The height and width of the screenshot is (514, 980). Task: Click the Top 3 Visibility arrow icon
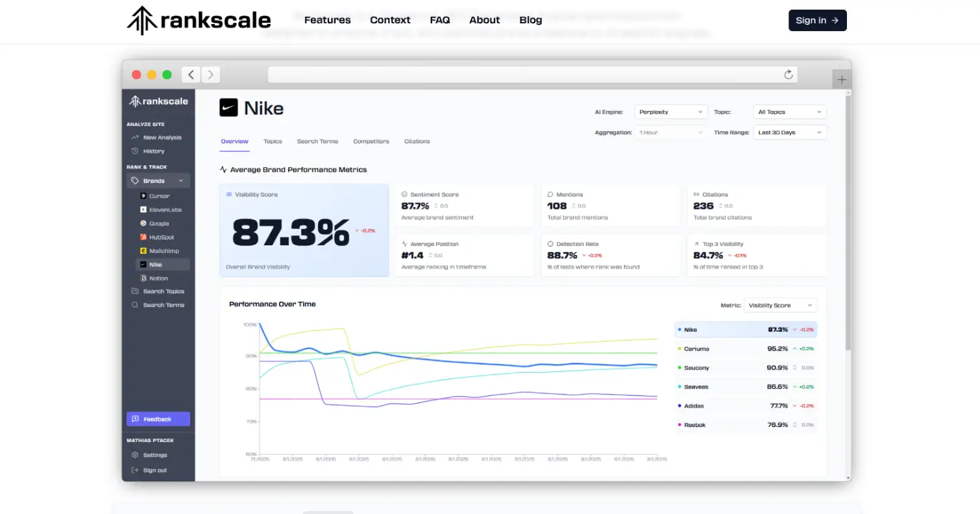point(696,244)
